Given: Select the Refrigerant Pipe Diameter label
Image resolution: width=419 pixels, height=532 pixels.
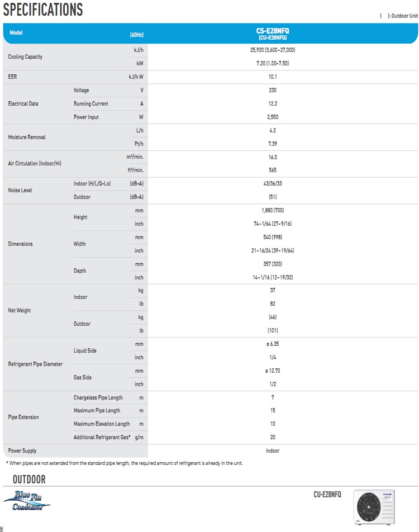Looking at the screenshot, I should click(x=35, y=364).
